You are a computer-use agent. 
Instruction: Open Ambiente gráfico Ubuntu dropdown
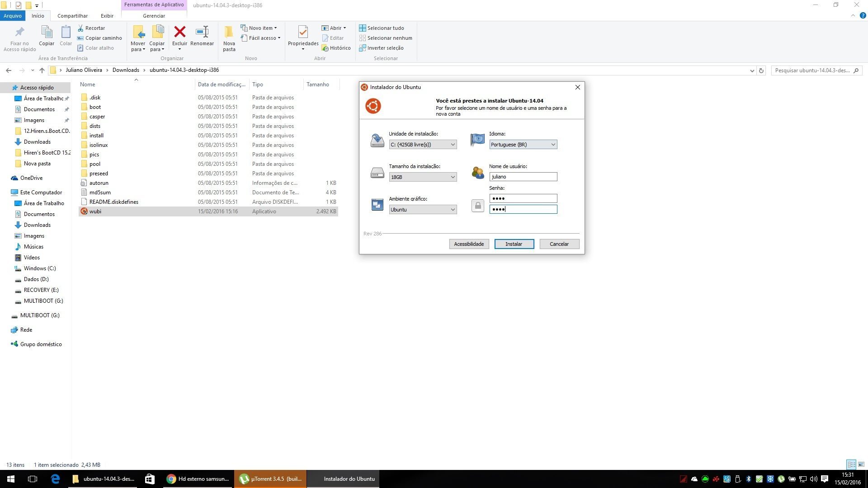tap(423, 210)
